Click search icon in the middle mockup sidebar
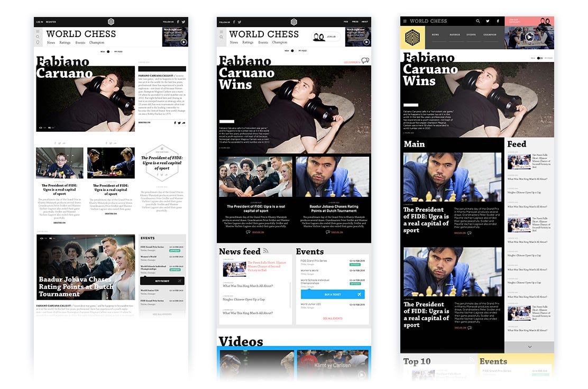Viewport: 588px width, 389px height. point(221,37)
